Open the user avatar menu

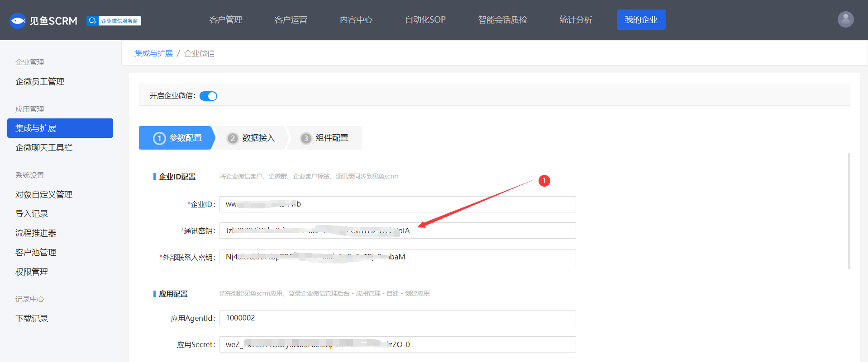pyautogui.click(x=845, y=19)
